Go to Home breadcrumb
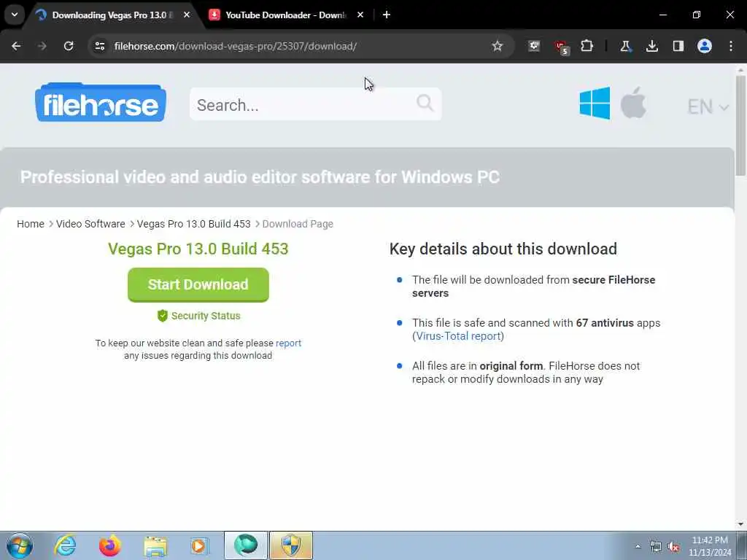This screenshot has width=747, height=560. coord(31,224)
